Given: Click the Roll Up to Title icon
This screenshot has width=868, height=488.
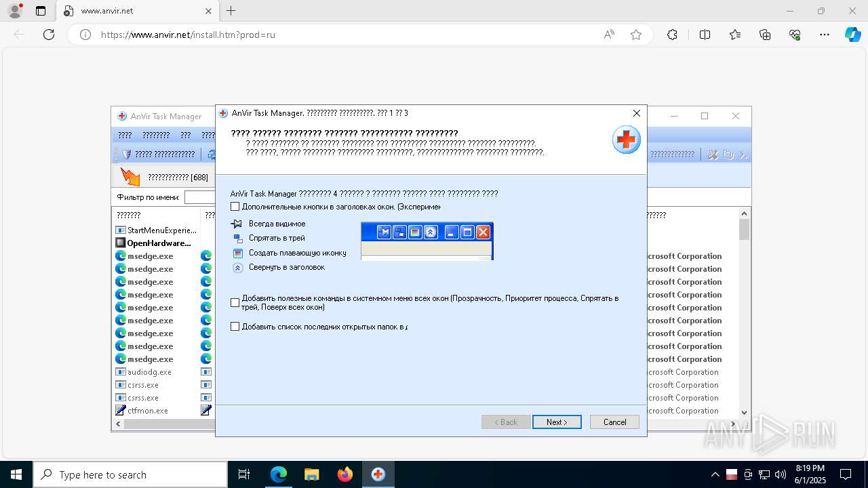Looking at the screenshot, I should click(x=237, y=268).
